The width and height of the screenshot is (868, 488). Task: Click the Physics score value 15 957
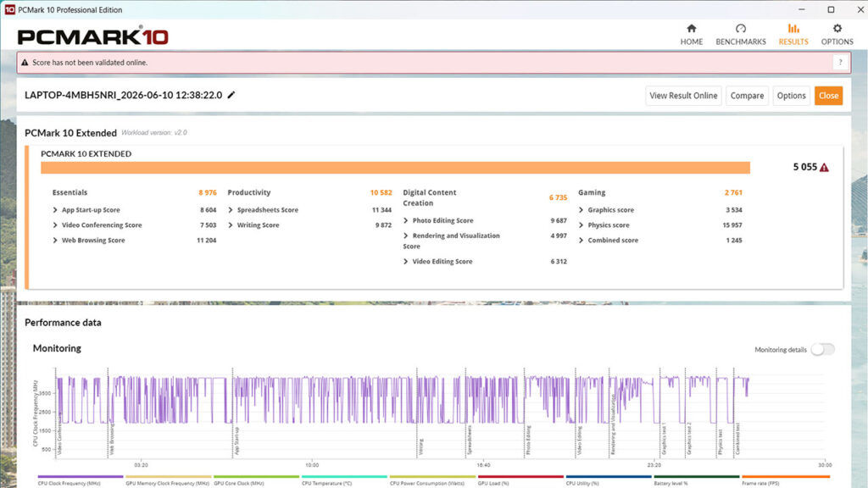(x=732, y=225)
